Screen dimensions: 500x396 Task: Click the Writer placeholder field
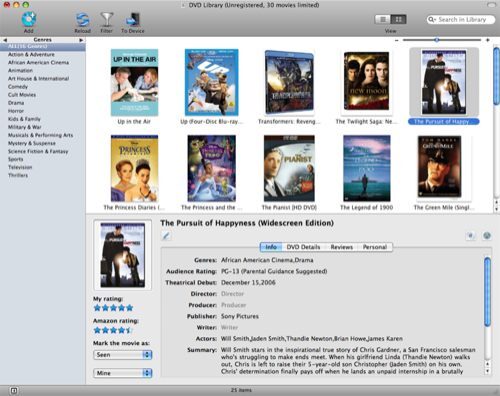[x=229, y=327]
